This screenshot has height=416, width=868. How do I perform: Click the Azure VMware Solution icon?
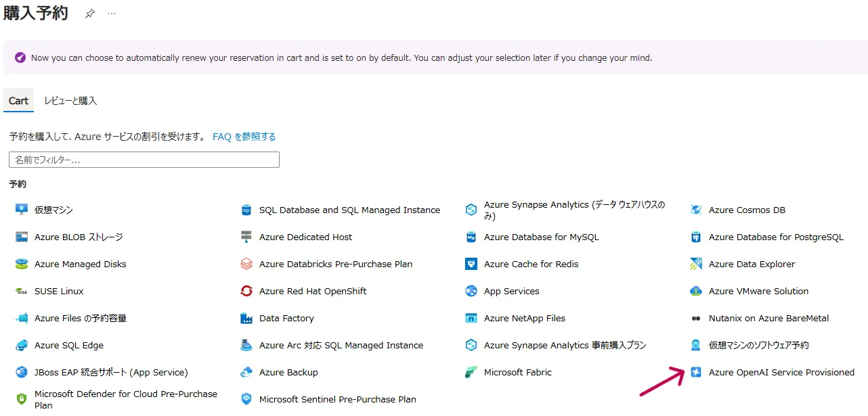coord(696,291)
